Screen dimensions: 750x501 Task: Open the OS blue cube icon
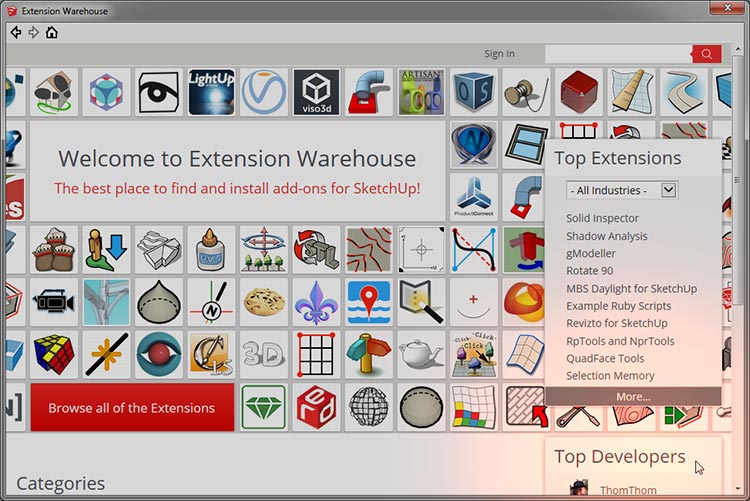(x=474, y=92)
